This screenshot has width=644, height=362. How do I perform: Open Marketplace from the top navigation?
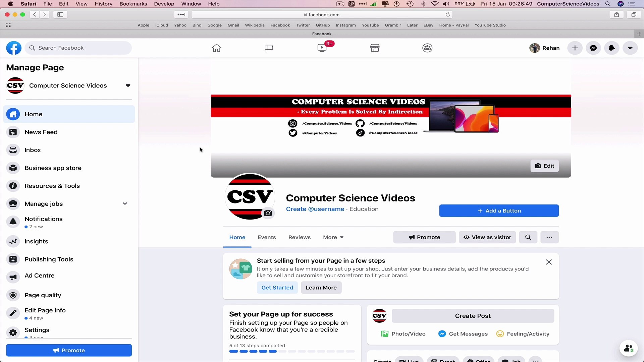coord(375,48)
